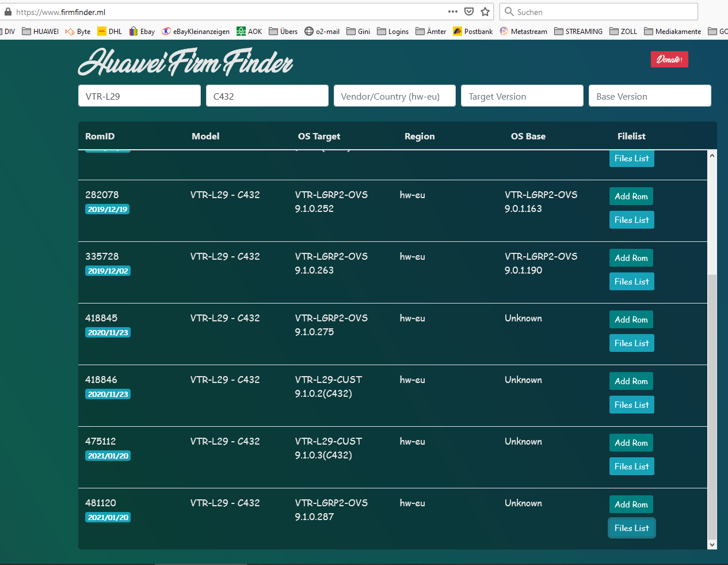Open the Metastream bookmark
Screen dimensions: 728x565
[524, 31]
